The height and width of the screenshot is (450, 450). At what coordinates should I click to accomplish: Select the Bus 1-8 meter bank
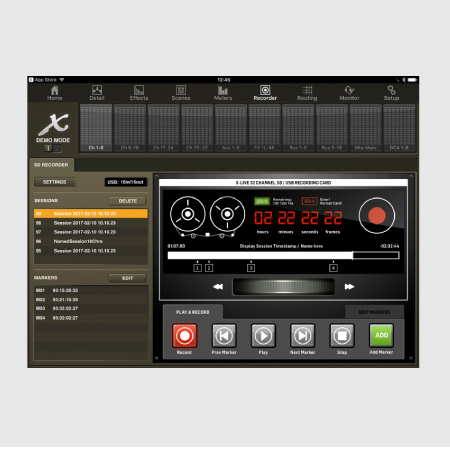(298, 128)
